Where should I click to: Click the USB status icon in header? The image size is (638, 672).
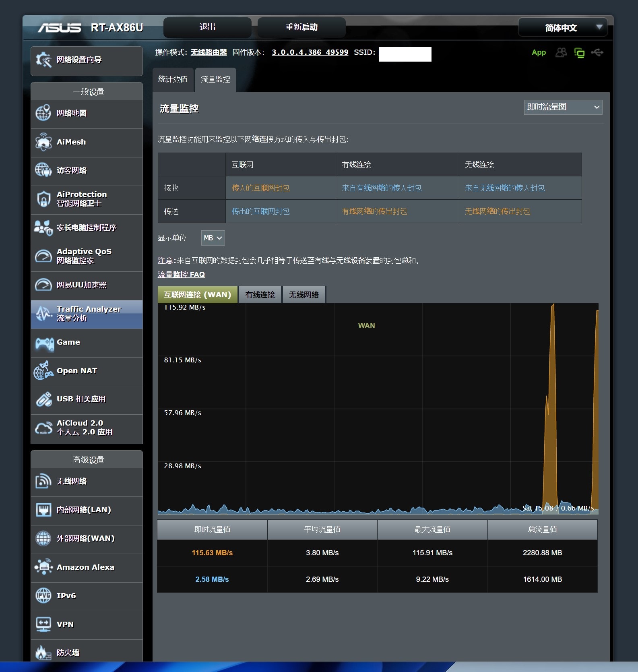point(597,53)
